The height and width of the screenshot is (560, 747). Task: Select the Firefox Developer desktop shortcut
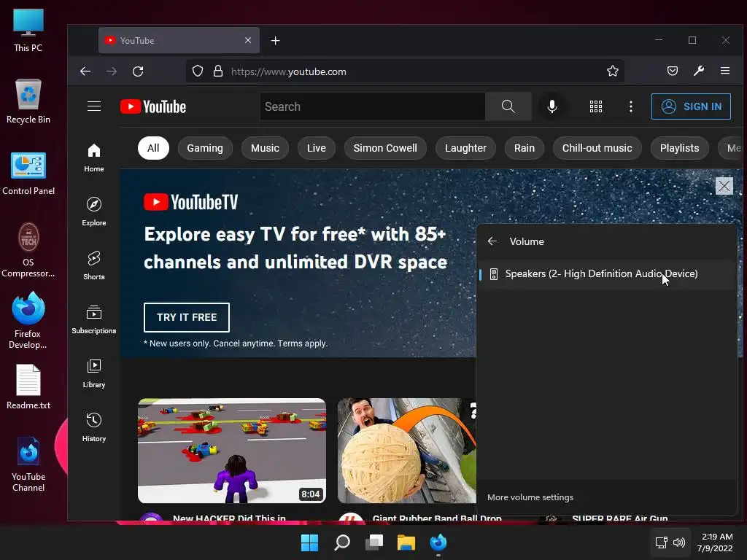coord(28,320)
